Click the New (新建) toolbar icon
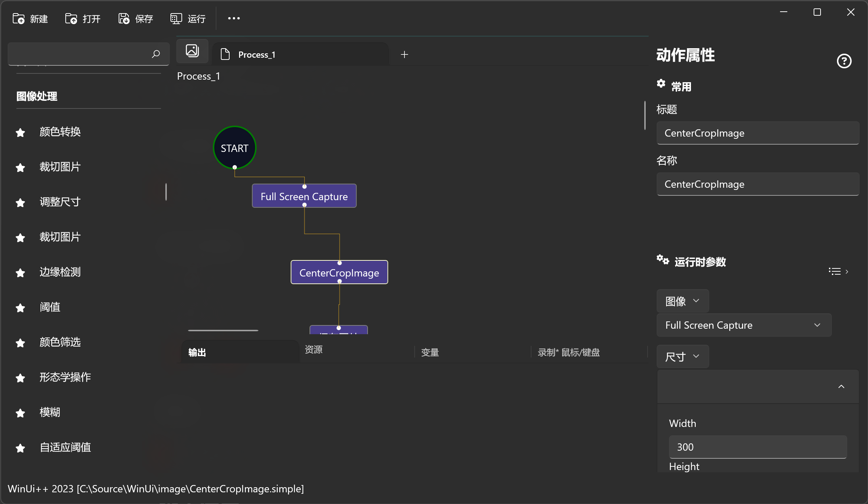The height and width of the screenshot is (504, 868). [19, 18]
